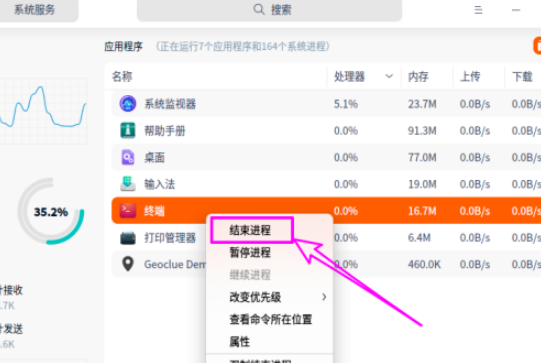Click the 帮助手册 manual icon

(128, 130)
